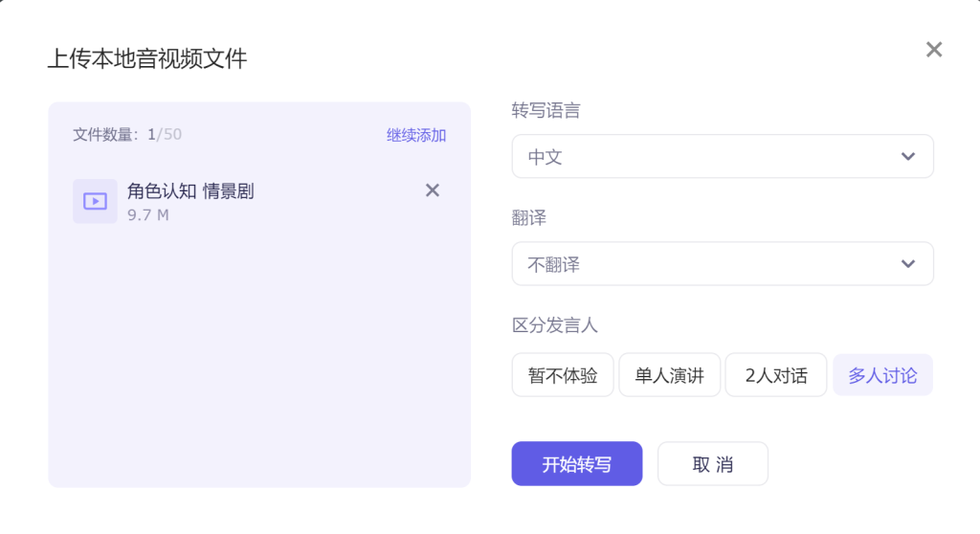980x534 pixels.
Task: Click the file name 角色认知 情景剧
Action: coord(190,191)
